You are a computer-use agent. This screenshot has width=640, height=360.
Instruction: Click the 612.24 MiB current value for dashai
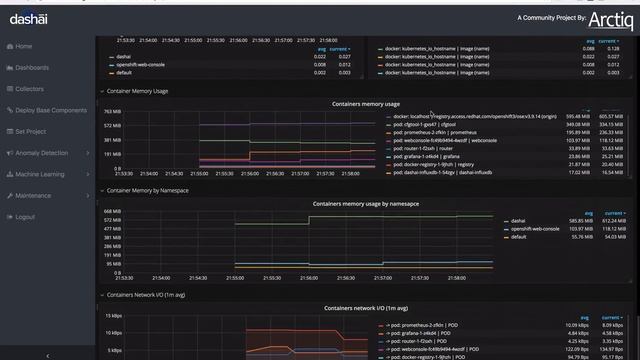tap(615, 221)
